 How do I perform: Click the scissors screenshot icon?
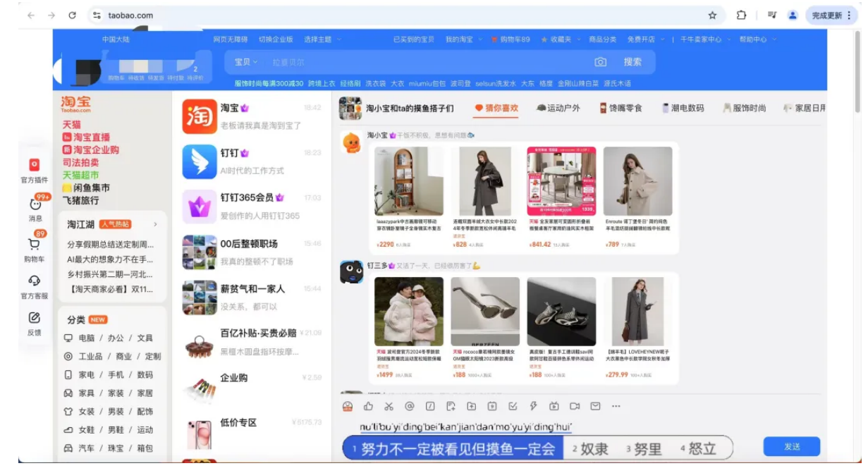pos(389,406)
